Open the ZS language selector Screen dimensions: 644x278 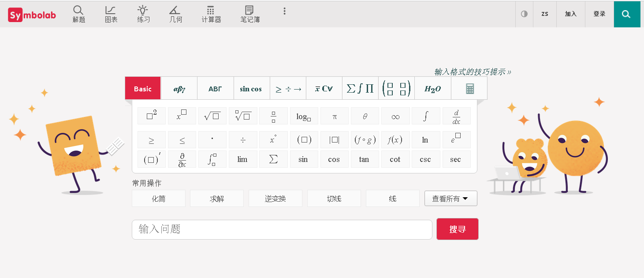pos(545,14)
